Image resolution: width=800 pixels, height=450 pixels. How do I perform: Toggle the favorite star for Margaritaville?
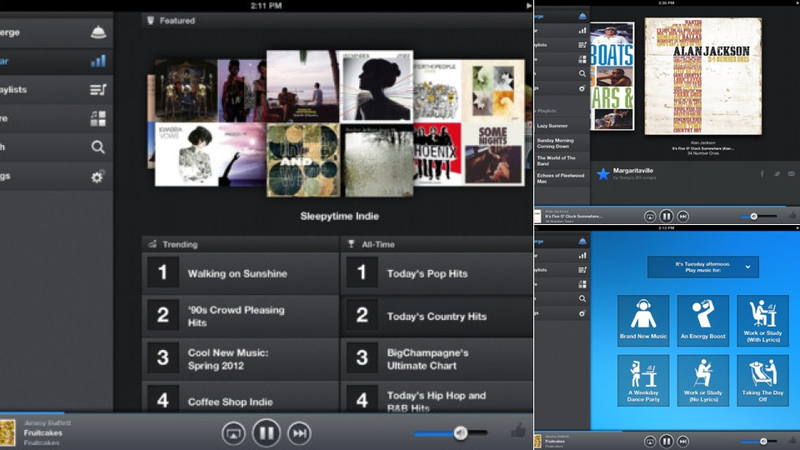(x=603, y=174)
